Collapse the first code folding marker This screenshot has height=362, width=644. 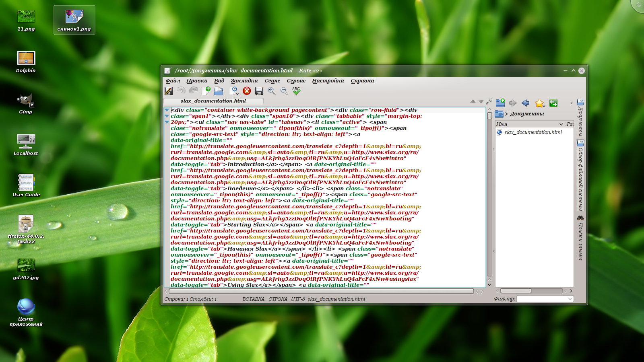[167, 110]
